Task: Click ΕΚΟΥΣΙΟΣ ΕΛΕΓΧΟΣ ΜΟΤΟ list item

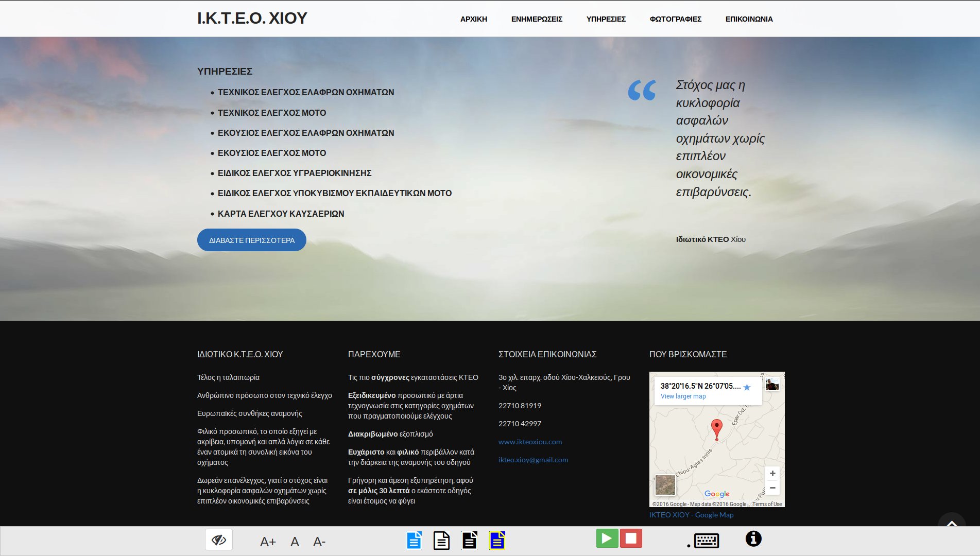Action: point(272,153)
